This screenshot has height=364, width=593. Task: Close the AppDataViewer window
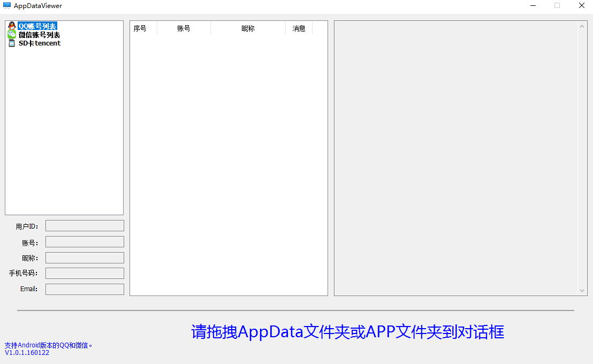point(582,6)
